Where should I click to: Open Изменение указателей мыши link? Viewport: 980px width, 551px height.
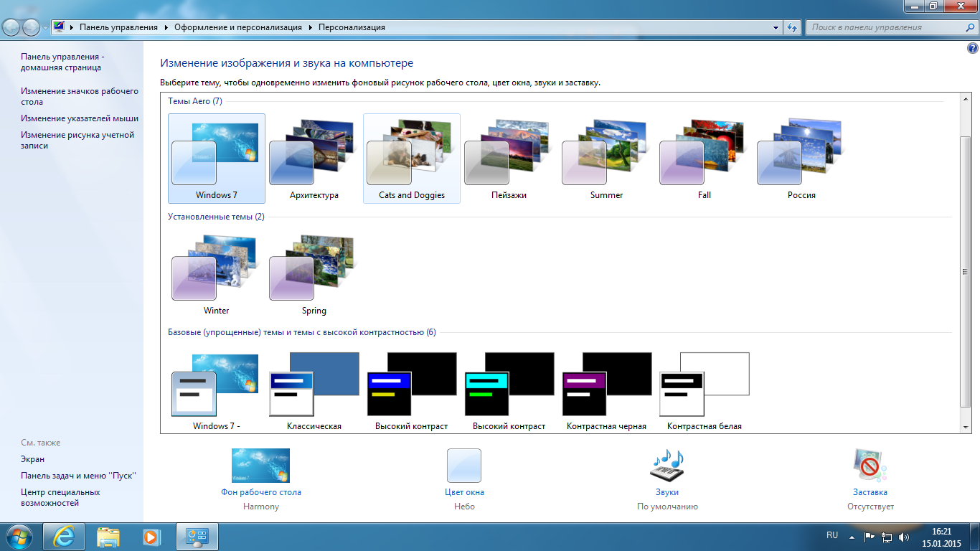coord(80,118)
